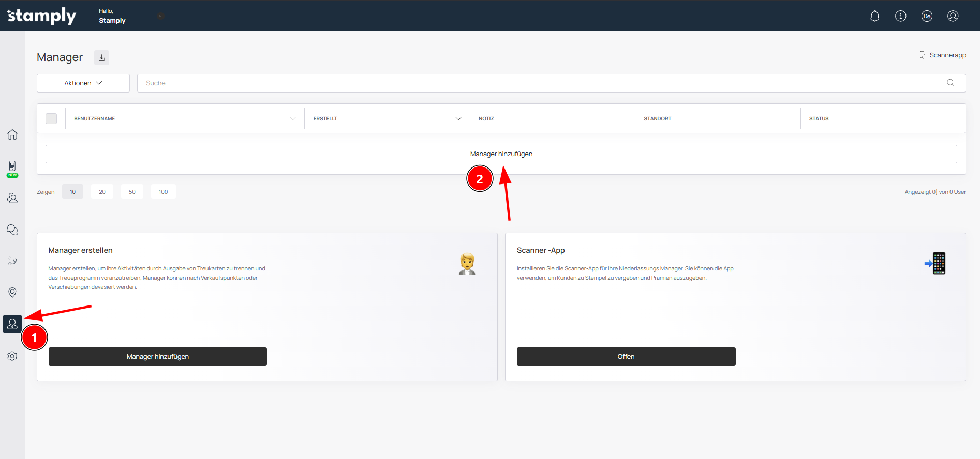The width and height of the screenshot is (980, 459).
Task: Download manager list via export icon
Action: tap(101, 58)
